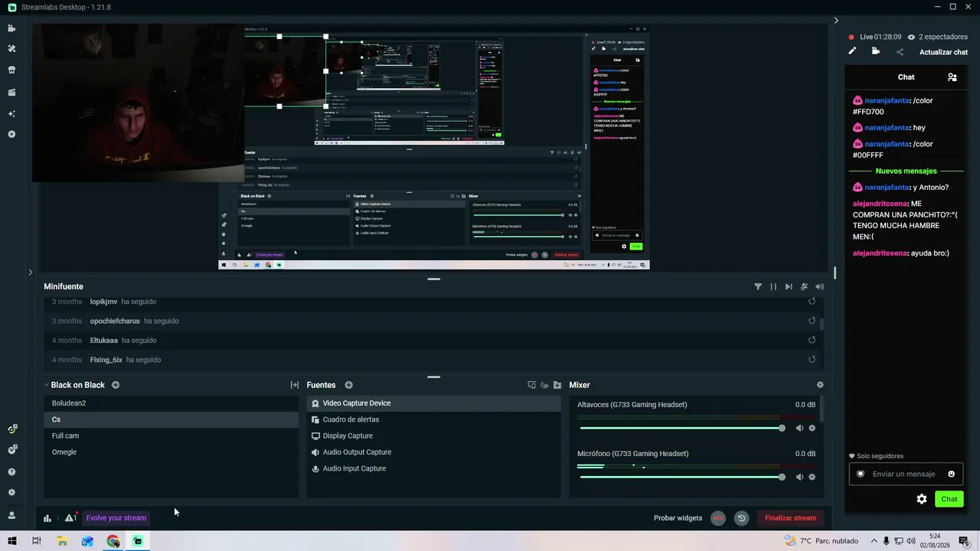Replay the lopikjmv follow alert
Screen dimensions: 980x551
tap(812, 302)
